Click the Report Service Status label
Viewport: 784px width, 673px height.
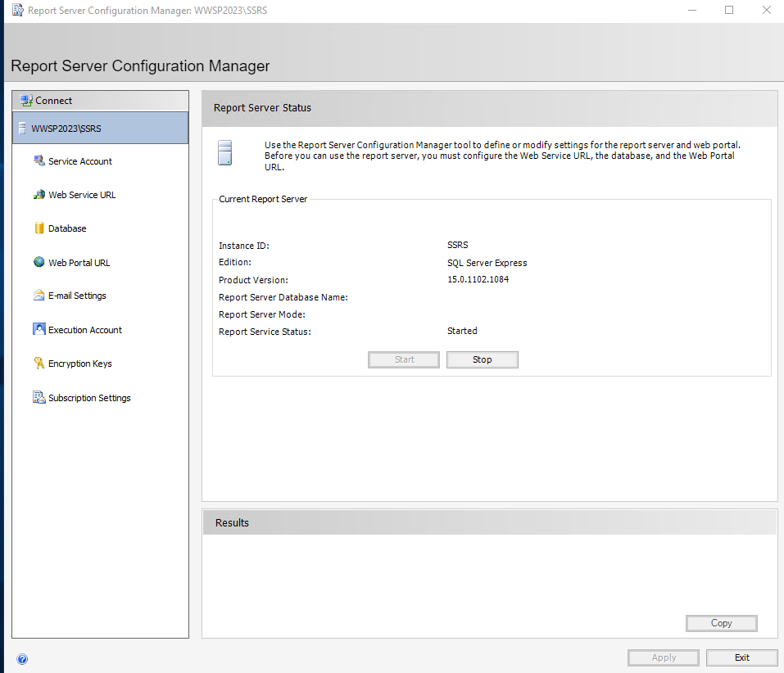pos(265,332)
